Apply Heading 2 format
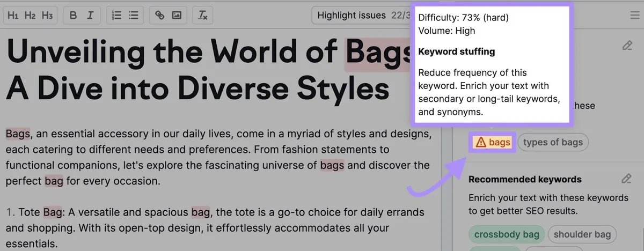The image size is (644, 251). pos(30,16)
